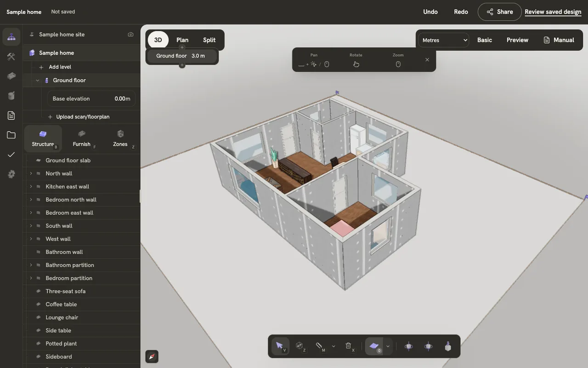This screenshot has width=588, height=368.
Task: Click plus button below Ground floor level chip
Action: pos(182,65)
